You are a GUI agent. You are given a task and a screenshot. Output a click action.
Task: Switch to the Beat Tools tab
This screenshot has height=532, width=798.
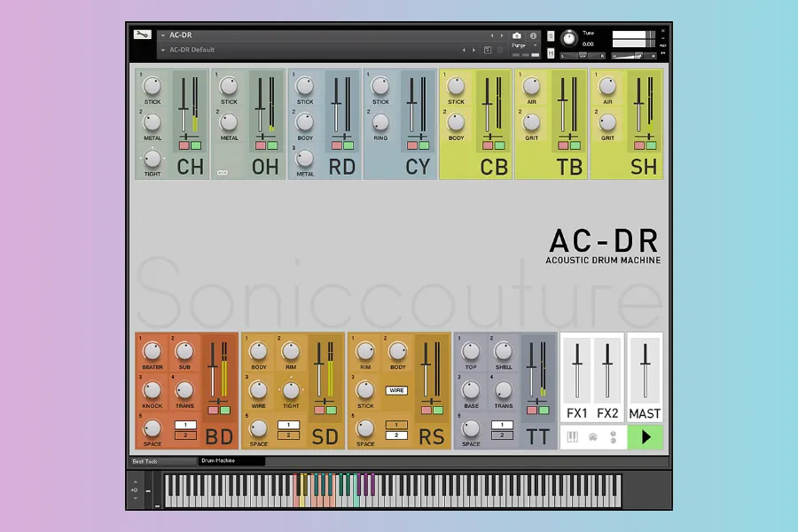click(161, 461)
